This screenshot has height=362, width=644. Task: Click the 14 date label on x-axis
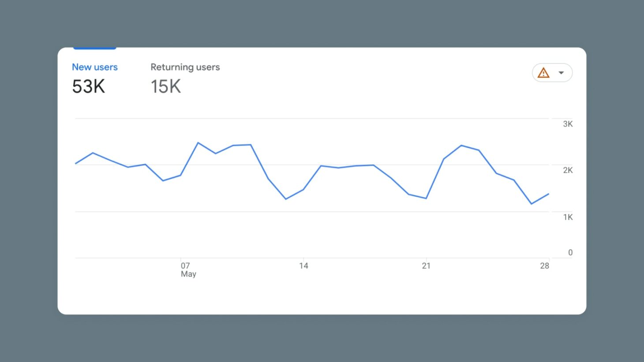click(x=303, y=265)
